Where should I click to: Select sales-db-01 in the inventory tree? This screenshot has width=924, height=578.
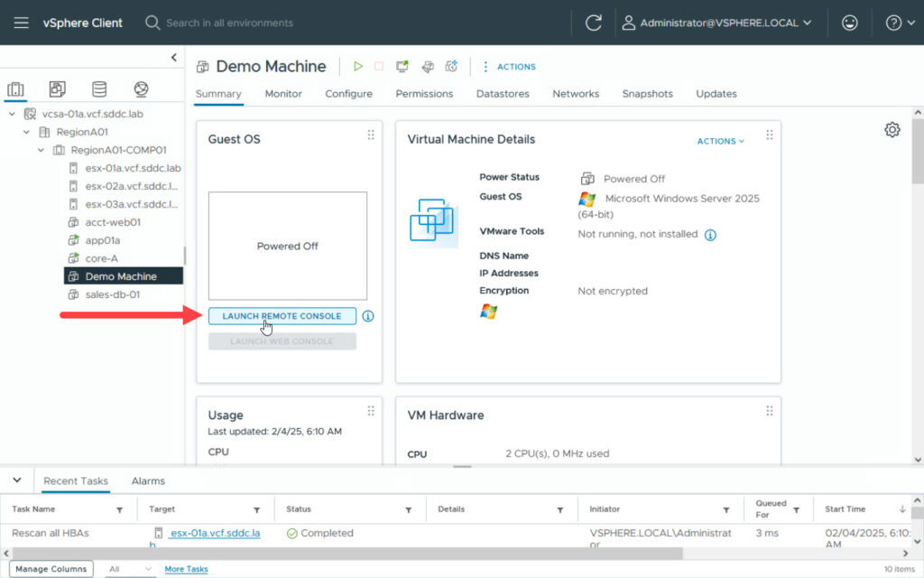tap(113, 294)
